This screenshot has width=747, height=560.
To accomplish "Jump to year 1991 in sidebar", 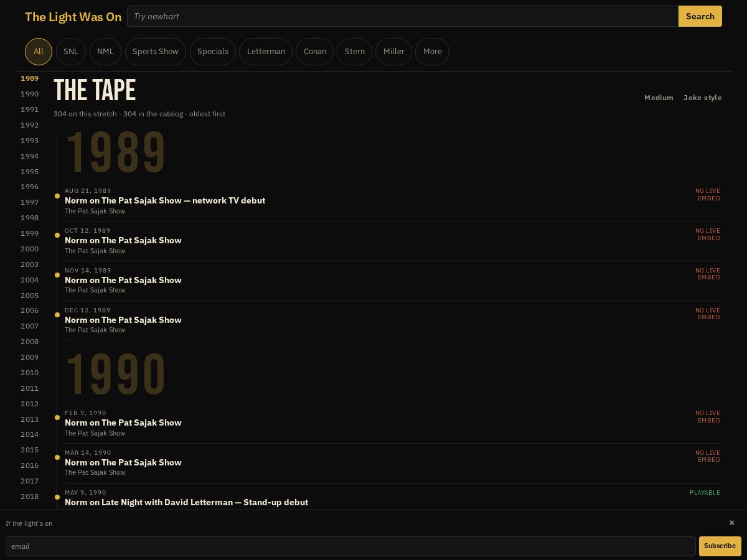I will (29, 110).
